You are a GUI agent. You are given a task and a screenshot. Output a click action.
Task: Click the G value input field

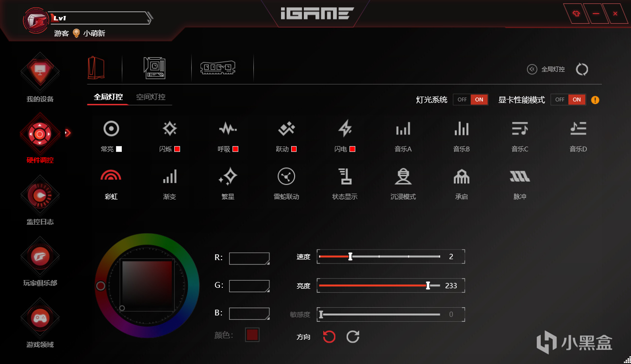[x=249, y=286]
